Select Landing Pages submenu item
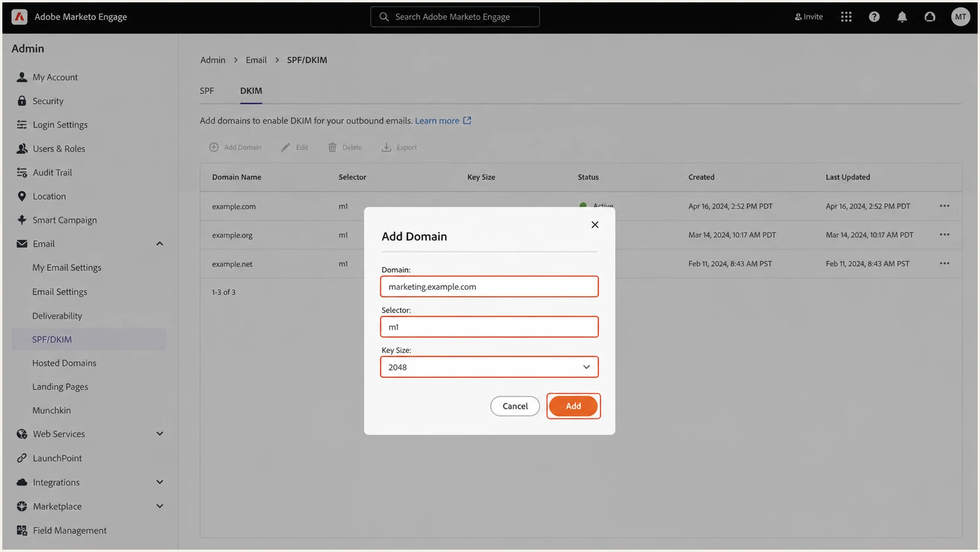Screen dimensions: 980x552 [60, 387]
